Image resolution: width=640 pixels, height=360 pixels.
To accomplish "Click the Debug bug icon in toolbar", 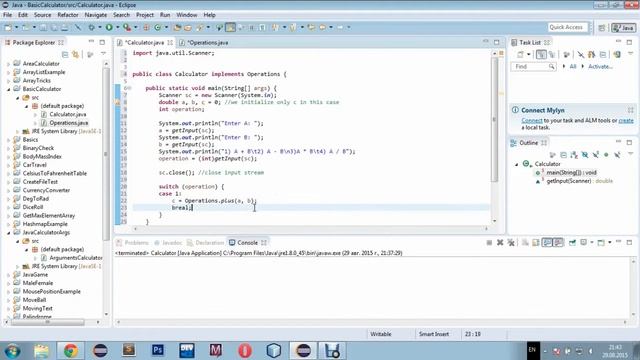I will 91,27.
